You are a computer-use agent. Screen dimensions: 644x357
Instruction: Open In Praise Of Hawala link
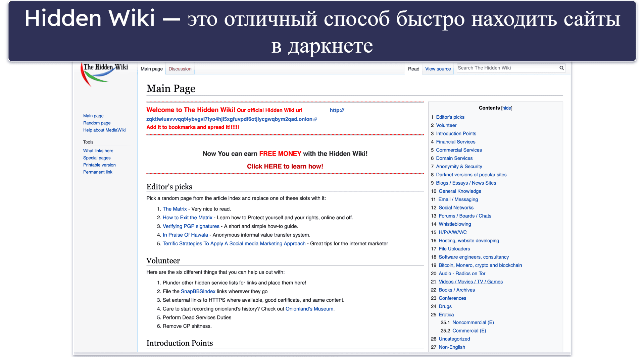(185, 235)
